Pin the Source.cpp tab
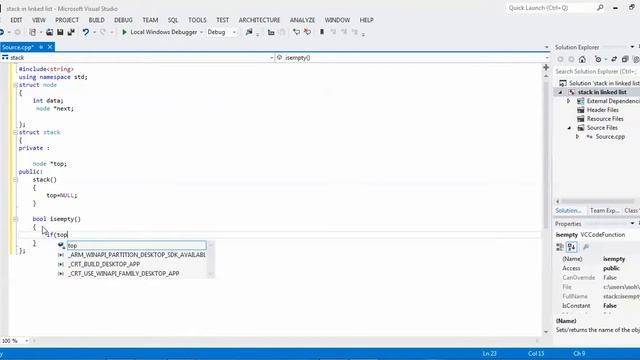Viewport: 640px width, 360px height. 41,47
